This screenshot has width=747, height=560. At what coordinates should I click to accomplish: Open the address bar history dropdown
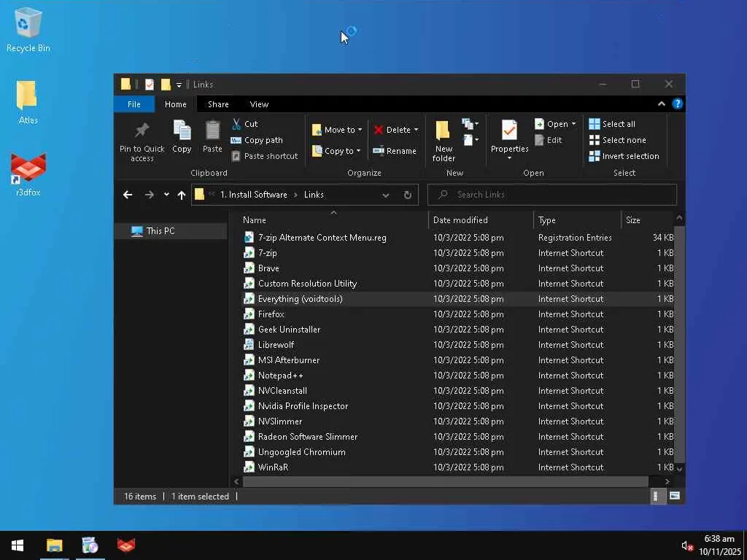click(x=385, y=195)
